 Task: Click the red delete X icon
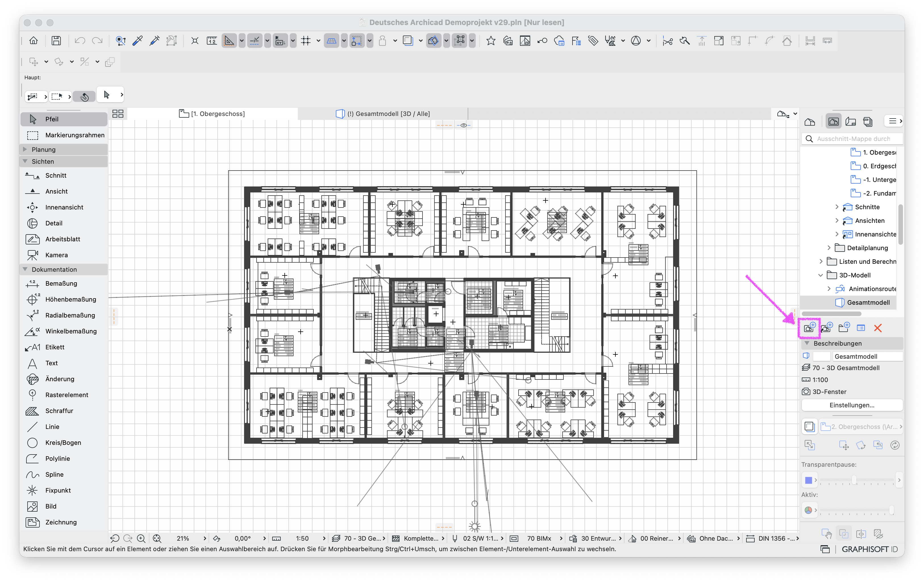click(878, 328)
